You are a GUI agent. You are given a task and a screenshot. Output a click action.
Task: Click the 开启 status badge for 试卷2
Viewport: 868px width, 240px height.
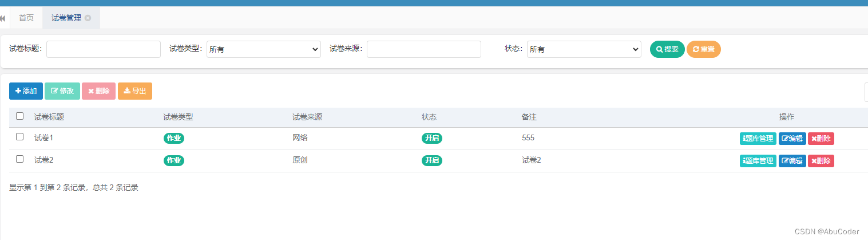(x=432, y=160)
